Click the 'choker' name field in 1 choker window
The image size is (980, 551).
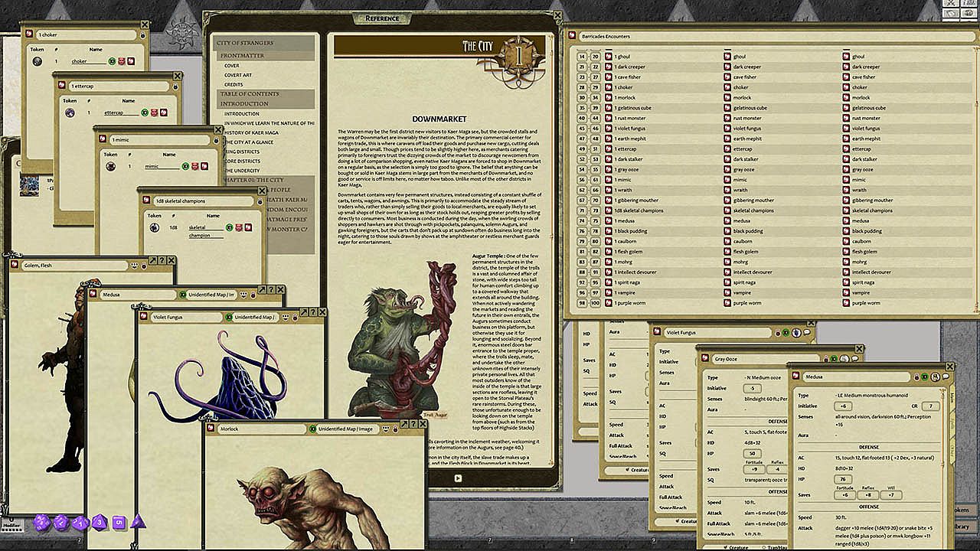click(x=88, y=61)
